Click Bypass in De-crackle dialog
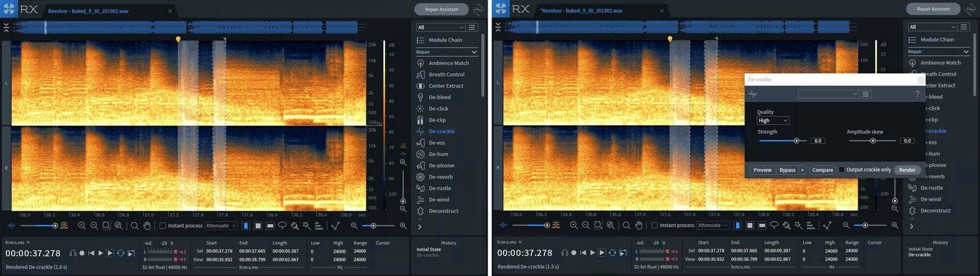The height and width of the screenshot is (276, 980). coord(787,170)
